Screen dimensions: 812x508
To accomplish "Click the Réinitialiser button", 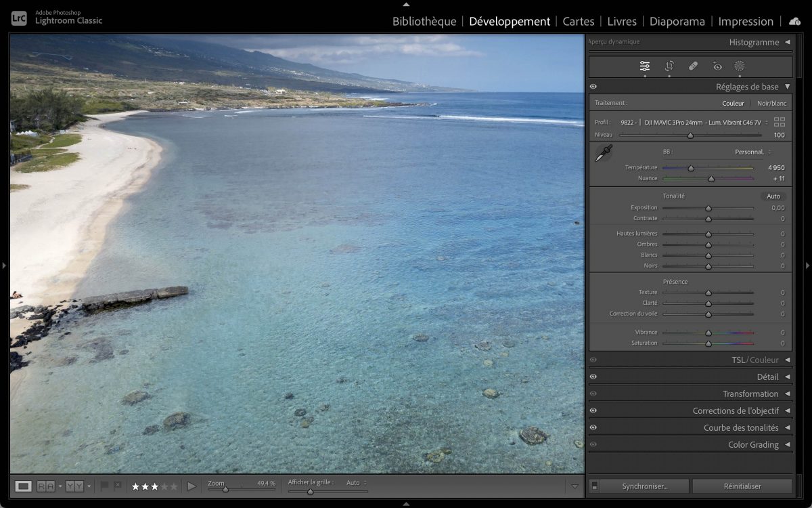I will tap(742, 486).
